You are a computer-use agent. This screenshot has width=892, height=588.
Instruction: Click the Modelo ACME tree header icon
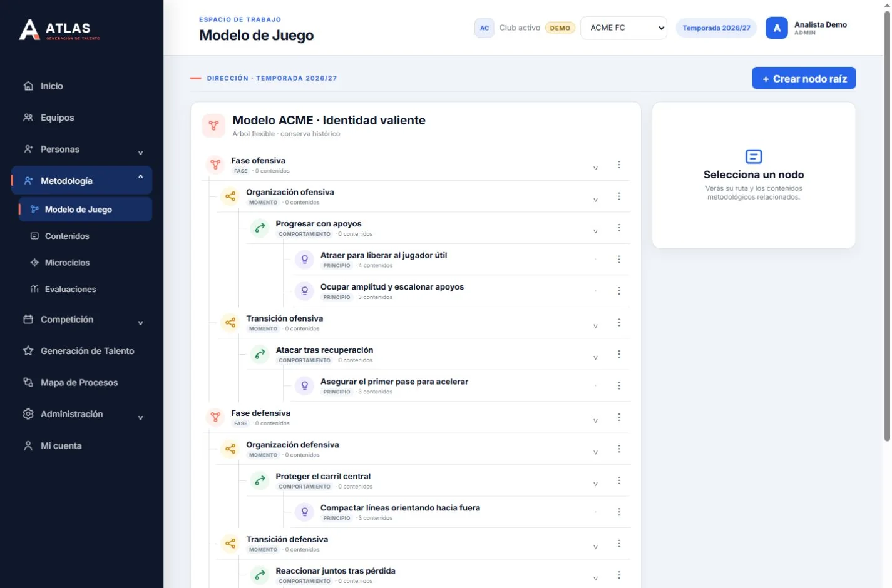click(x=213, y=126)
